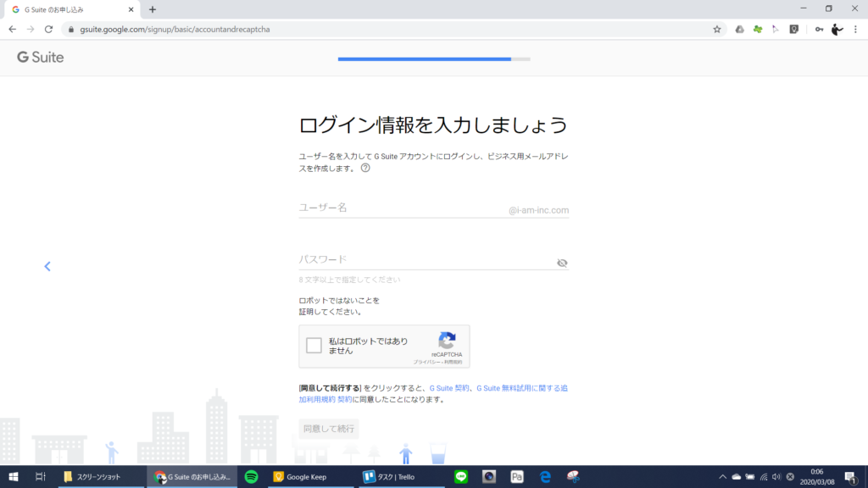Open the G Suite 無料試用に関する追加利用規約 link
868x488 pixels.
coord(433,394)
